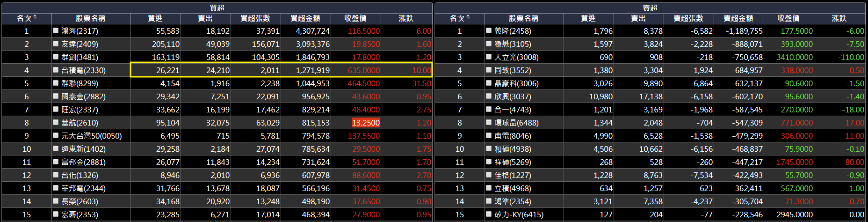This screenshot has height=222, width=868.
Task: Check the box for 晶豪科(3006)
Action: [489, 83]
